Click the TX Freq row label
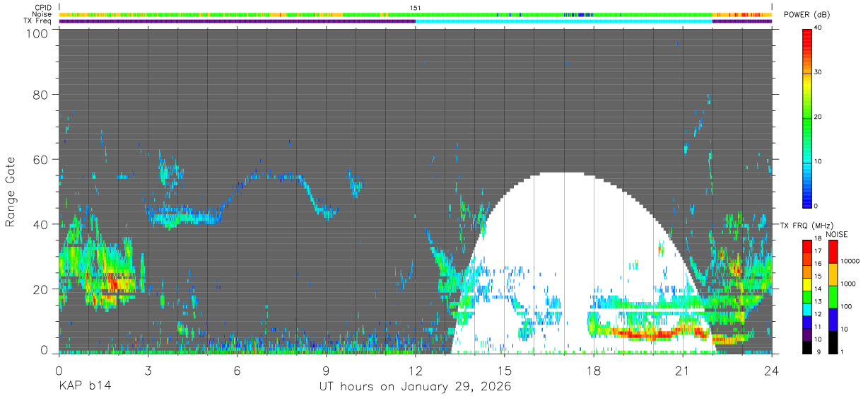The height and width of the screenshot is (401, 868). pyautogui.click(x=38, y=21)
